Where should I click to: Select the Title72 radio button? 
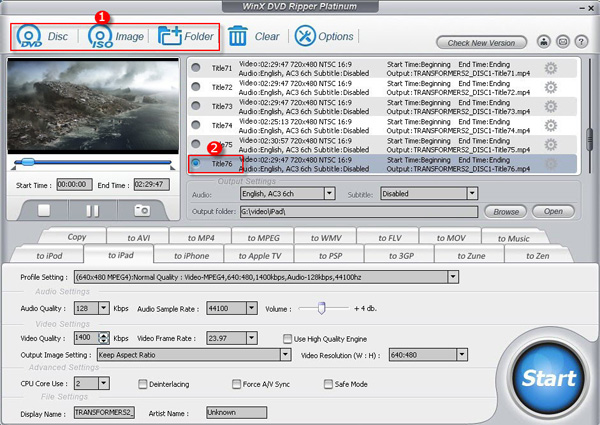coord(196,87)
